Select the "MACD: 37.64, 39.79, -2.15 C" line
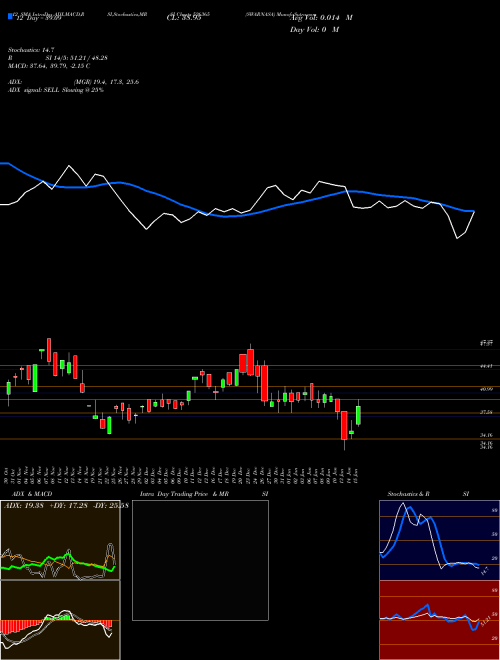Viewport: 500px width, 660px height. (x=49, y=66)
